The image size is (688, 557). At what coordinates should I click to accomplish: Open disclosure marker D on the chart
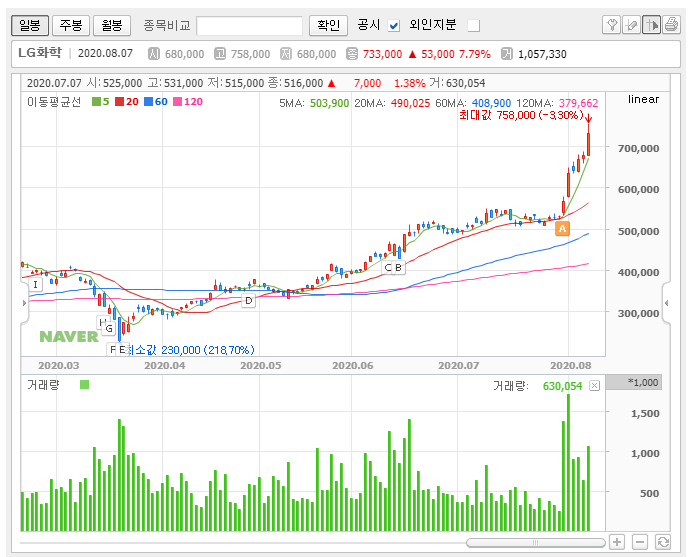pos(249,301)
